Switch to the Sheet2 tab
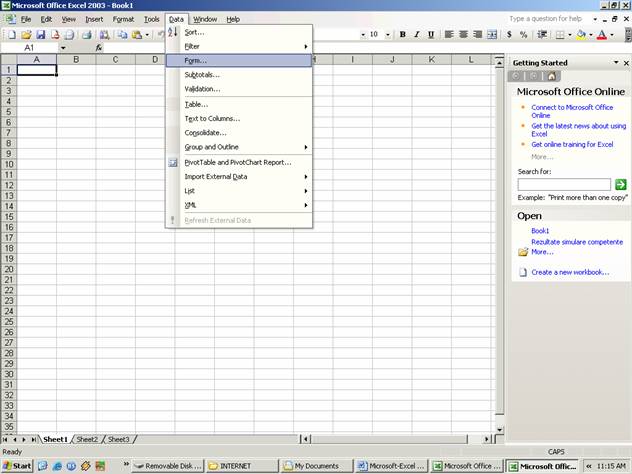632x474 pixels. [x=87, y=439]
